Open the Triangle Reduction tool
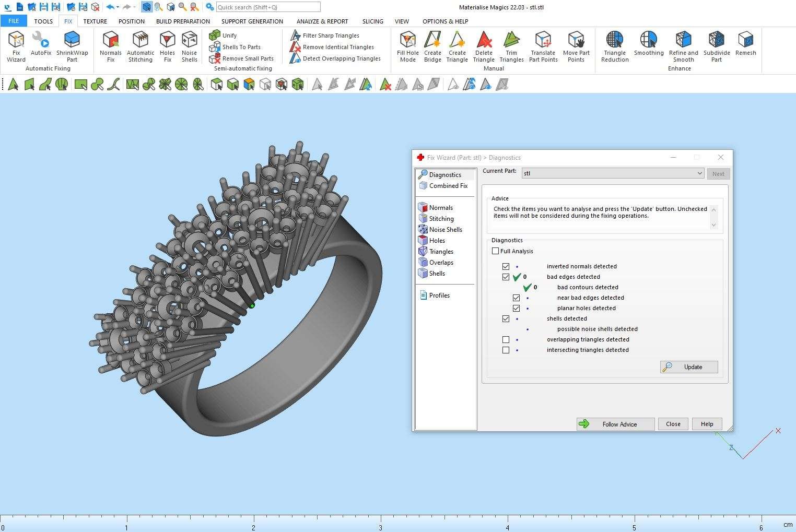 615,46
